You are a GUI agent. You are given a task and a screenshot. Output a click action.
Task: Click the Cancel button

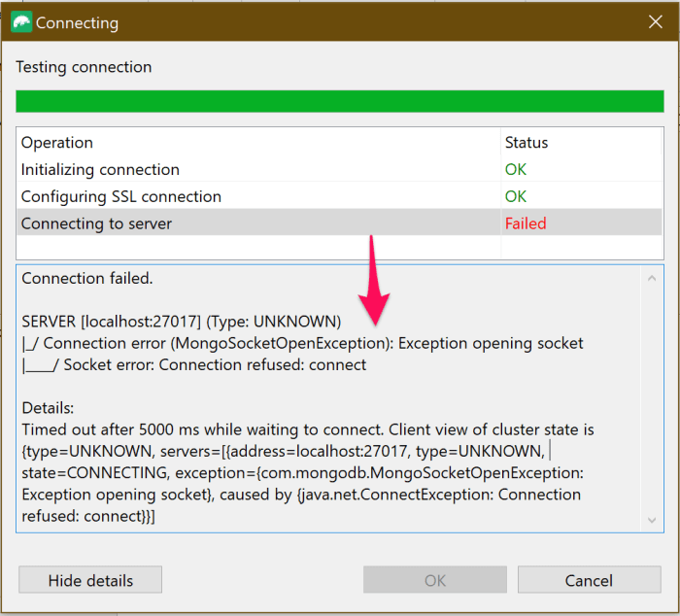click(x=589, y=579)
